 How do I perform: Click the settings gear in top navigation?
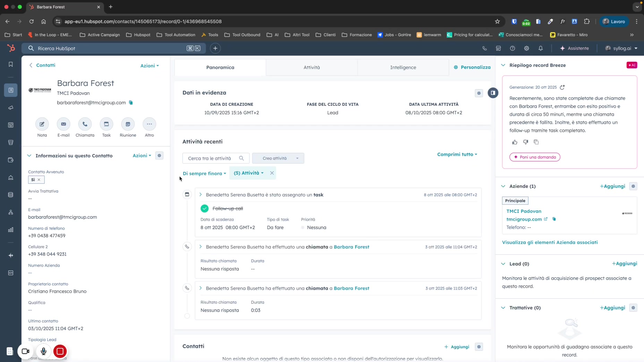[x=526, y=48]
